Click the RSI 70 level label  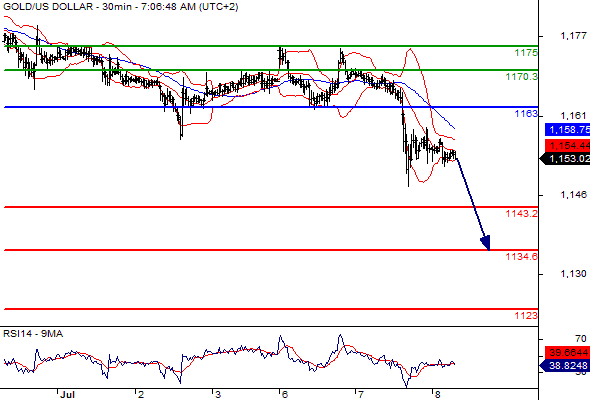(581, 338)
